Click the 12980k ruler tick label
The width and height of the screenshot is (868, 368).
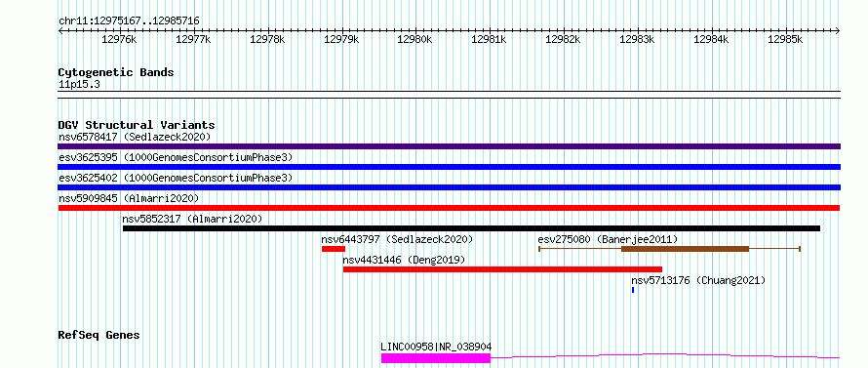tap(415, 39)
